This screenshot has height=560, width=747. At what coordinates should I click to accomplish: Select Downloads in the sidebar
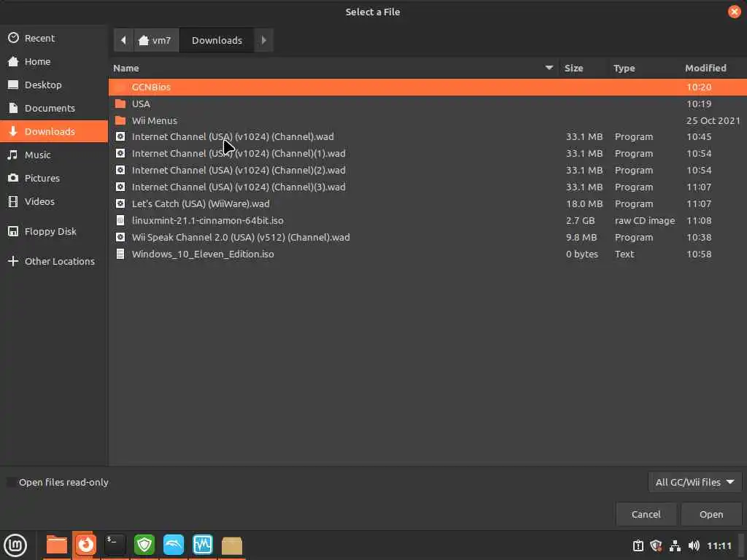click(54, 131)
